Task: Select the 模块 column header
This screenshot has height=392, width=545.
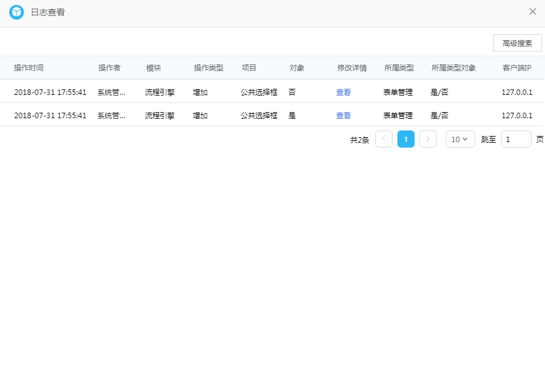Action: 154,68
